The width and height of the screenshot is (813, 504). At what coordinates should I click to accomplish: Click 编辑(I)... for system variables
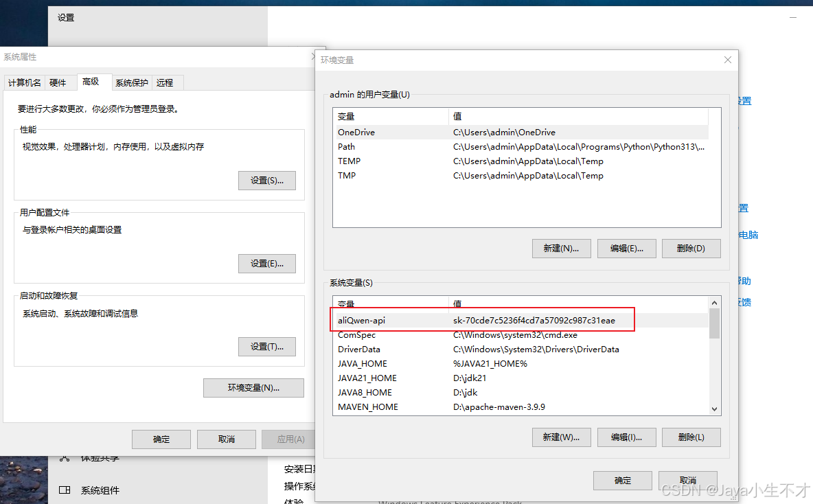click(x=627, y=437)
